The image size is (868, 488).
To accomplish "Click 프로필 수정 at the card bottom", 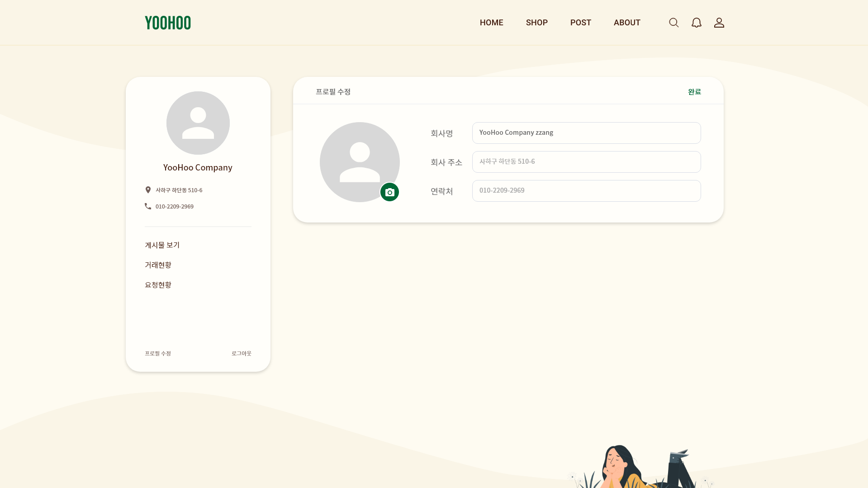I will point(157,353).
